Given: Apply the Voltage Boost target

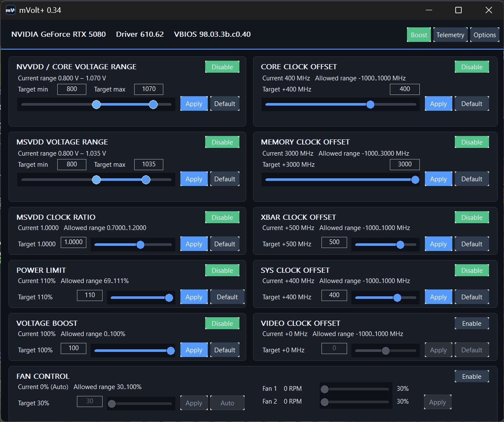Looking at the screenshot, I should (x=194, y=350).
